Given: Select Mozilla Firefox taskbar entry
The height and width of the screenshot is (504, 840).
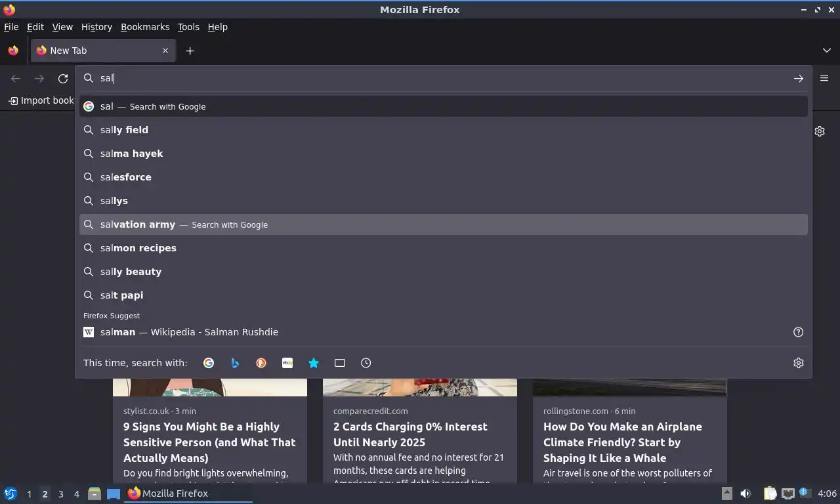Looking at the screenshot, I should (189, 493).
